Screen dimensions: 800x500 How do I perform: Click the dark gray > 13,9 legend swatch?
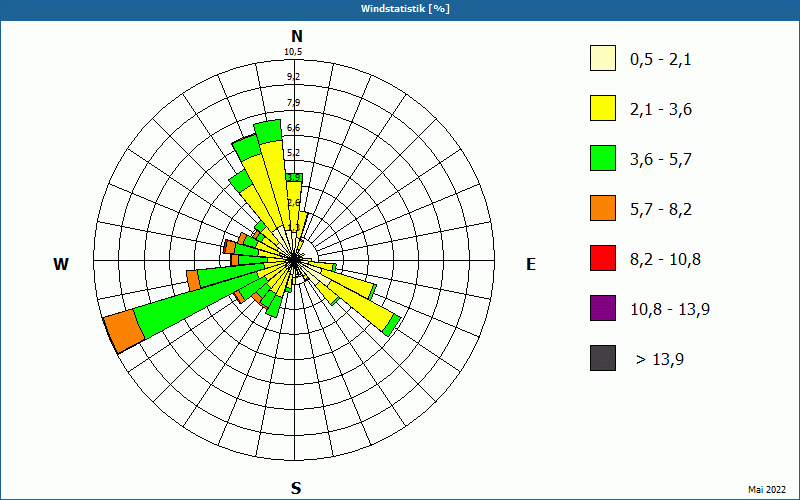[603, 358]
